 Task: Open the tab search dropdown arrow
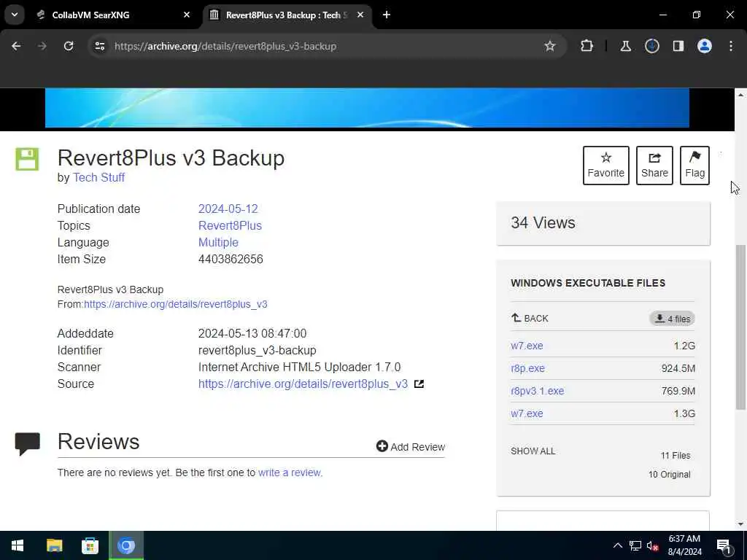coord(15,15)
